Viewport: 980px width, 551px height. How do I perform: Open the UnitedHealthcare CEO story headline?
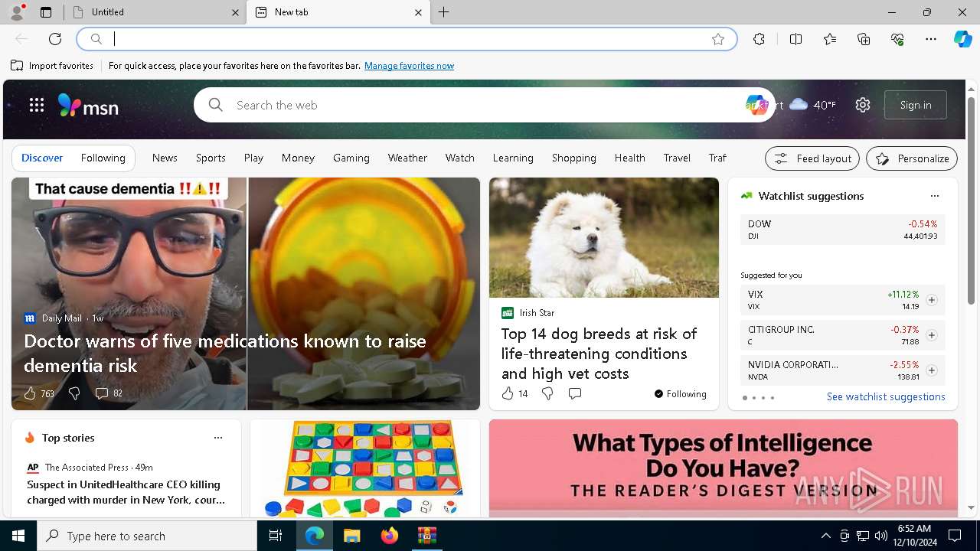[126, 492]
